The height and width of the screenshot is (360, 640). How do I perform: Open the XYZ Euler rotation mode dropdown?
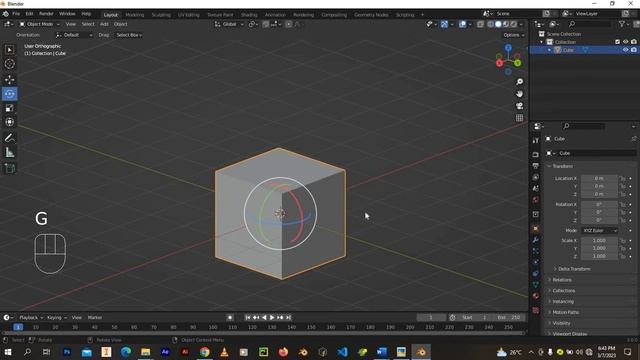pos(599,231)
